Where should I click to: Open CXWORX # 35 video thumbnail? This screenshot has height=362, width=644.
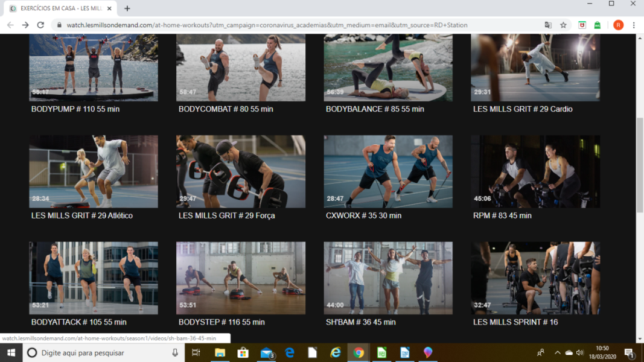[x=388, y=171]
